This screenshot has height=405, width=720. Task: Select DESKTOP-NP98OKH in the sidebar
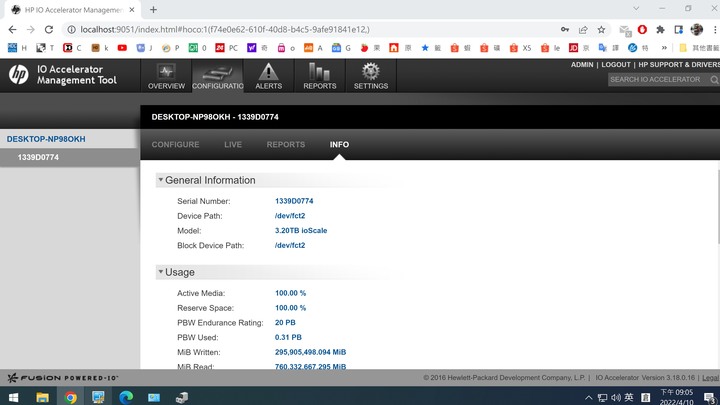46,139
